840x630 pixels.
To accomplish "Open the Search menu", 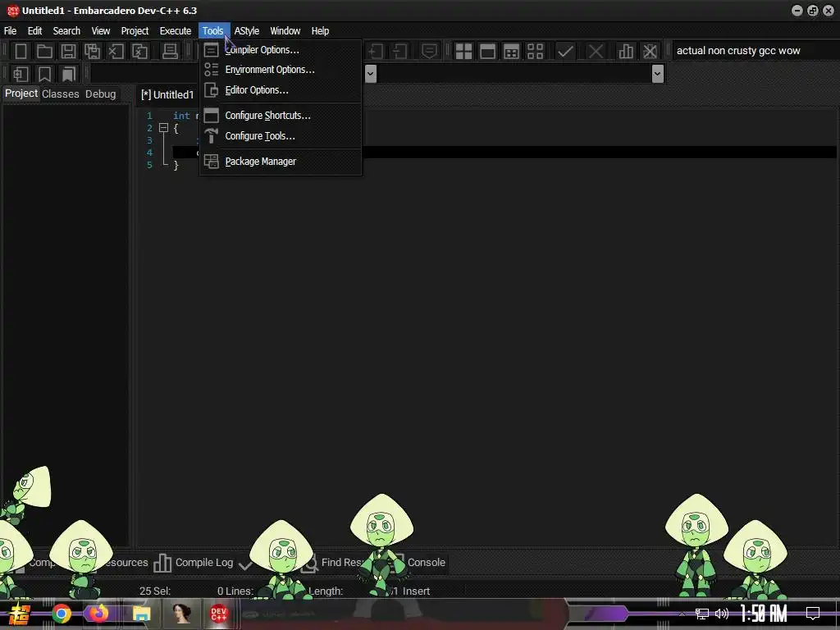I will tap(66, 30).
